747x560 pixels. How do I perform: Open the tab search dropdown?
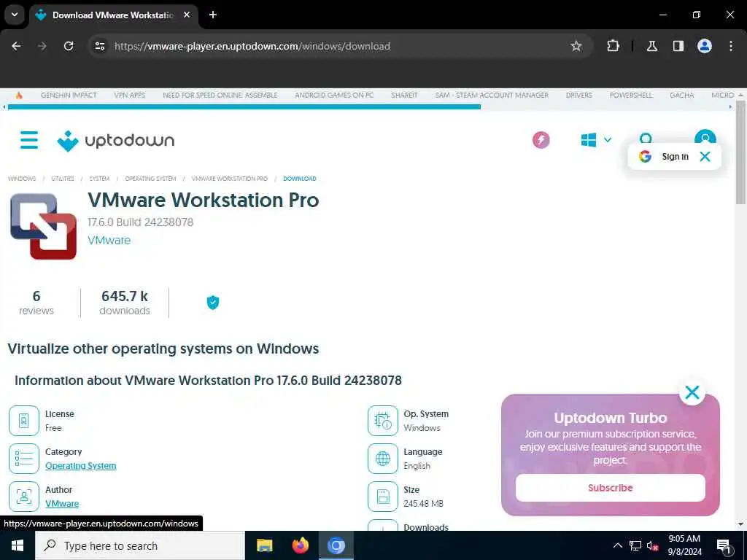tap(15, 15)
